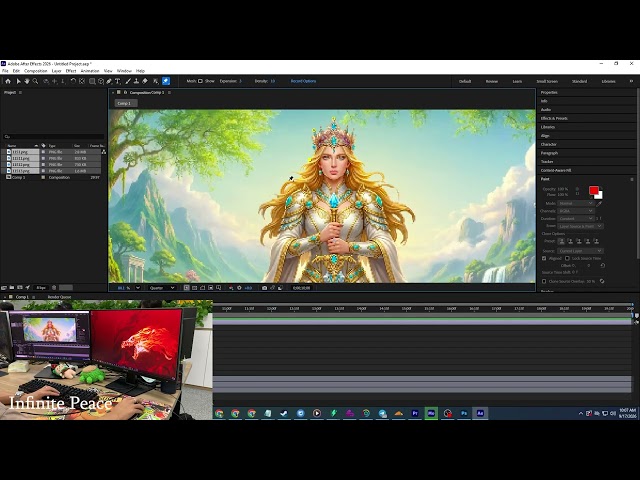Switch to the Default workspace
Screen dimensions: 640x480
pos(465,81)
